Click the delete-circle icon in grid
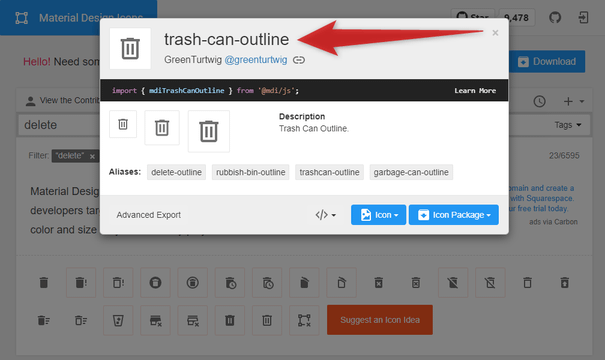 (155, 283)
